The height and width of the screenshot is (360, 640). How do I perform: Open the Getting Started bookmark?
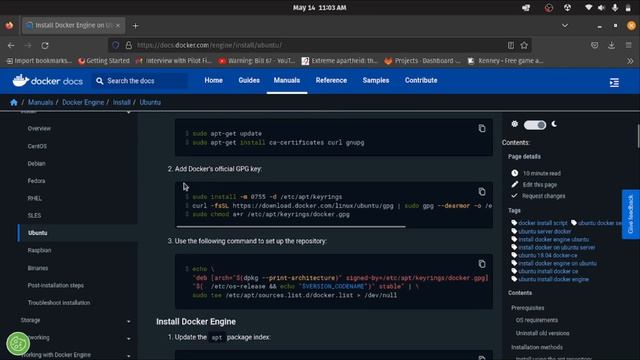104,61
